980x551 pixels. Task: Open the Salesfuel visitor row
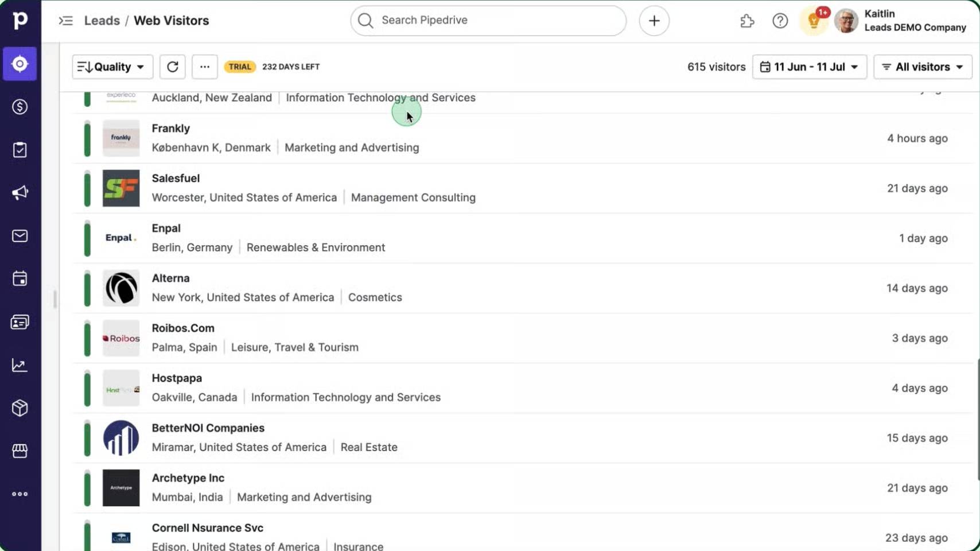(523, 188)
